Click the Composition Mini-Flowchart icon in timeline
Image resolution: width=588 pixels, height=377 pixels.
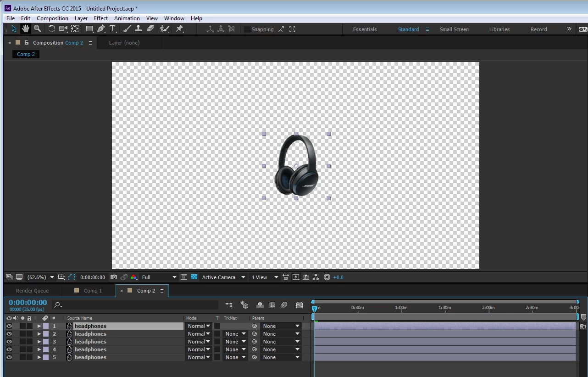click(229, 305)
